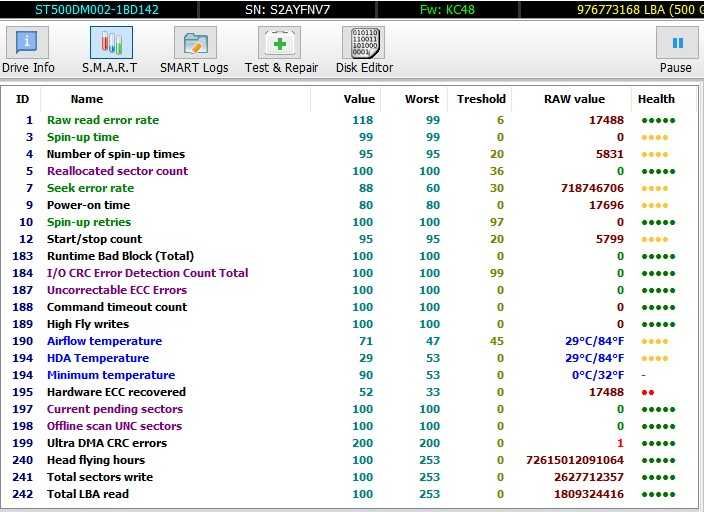This screenshot has width=704, height=512.
Task: Open the SMART Logs folder icon
Action: pyautogui.click(x=195, y=42)
